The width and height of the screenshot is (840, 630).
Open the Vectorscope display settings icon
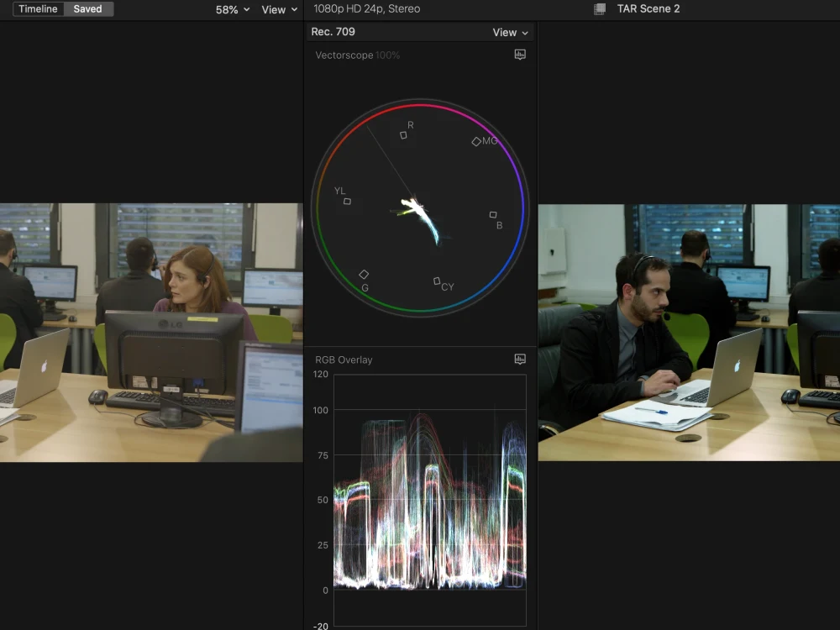520,54
